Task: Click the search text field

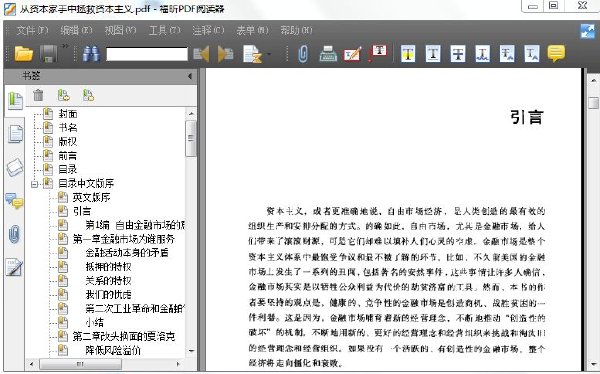Action: point(147,54)
